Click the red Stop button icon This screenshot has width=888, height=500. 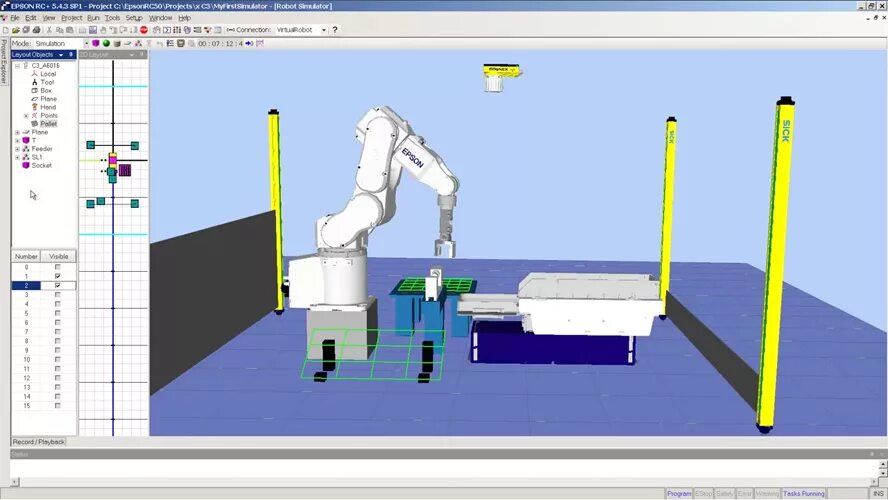pyautogui.click(x=144, y=30)
